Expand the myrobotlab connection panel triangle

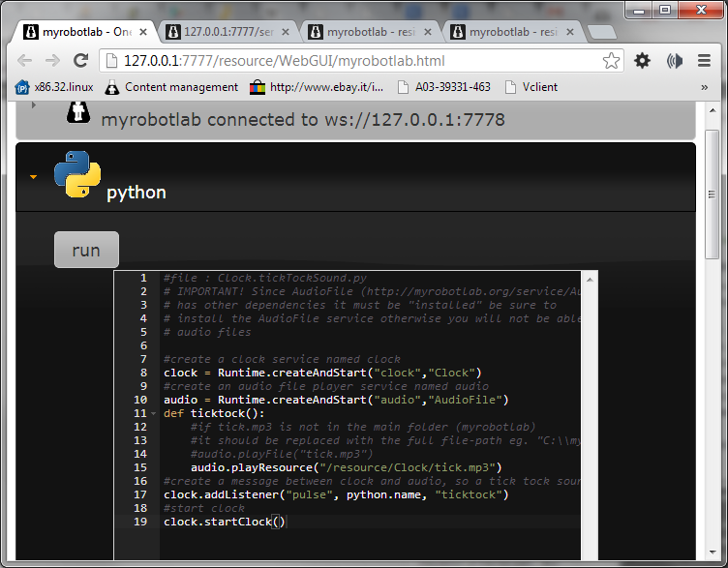click(x=34, y=105)
